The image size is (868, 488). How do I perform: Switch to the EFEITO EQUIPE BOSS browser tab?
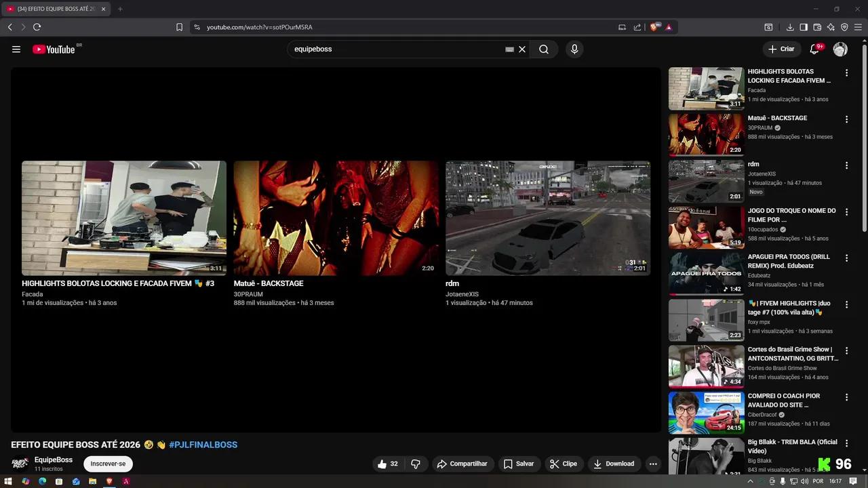click(56, 9)
